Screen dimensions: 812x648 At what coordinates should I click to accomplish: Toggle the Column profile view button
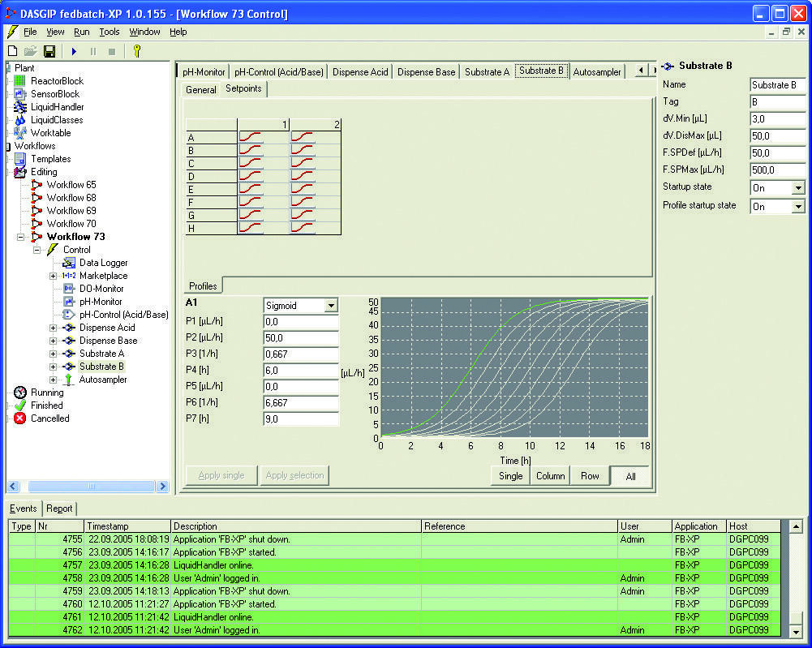[550, 476]
